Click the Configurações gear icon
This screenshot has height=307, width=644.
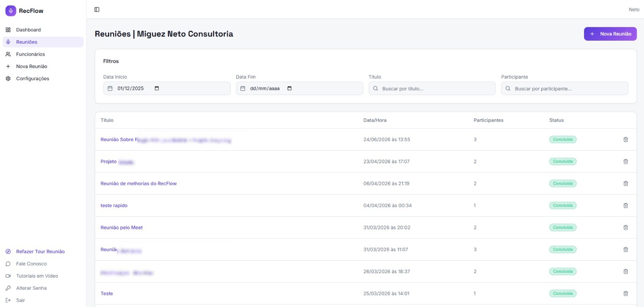point(8,79)
